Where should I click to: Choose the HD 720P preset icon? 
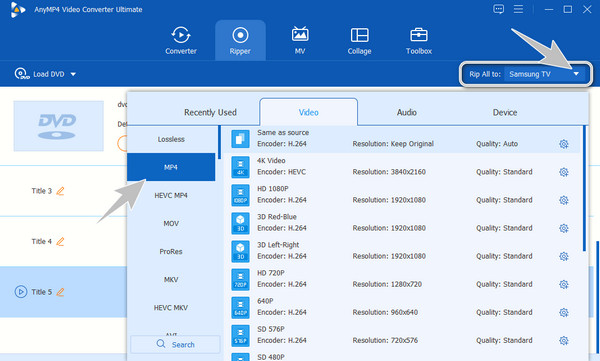point(240,279)
